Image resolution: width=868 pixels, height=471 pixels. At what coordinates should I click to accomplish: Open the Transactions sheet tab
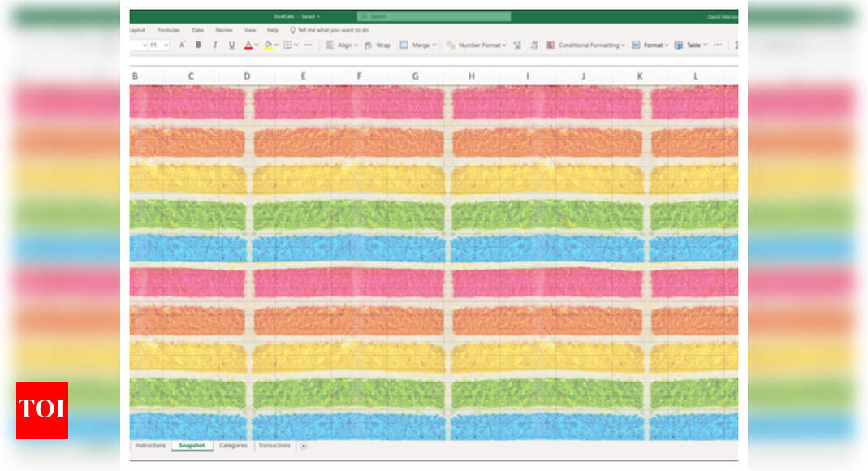pos(274,445)
